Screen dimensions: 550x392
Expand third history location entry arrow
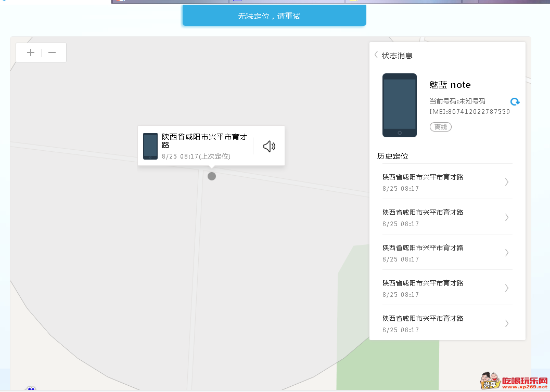507,253
